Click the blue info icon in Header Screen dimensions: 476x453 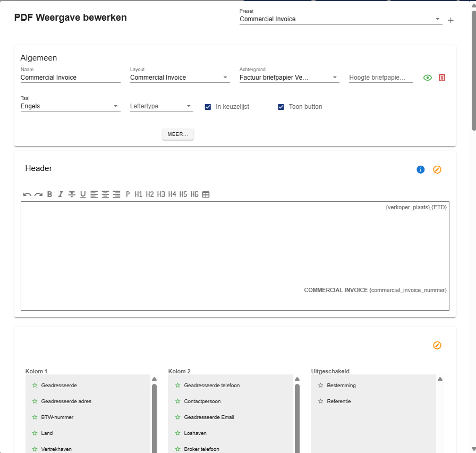point(421,169)
